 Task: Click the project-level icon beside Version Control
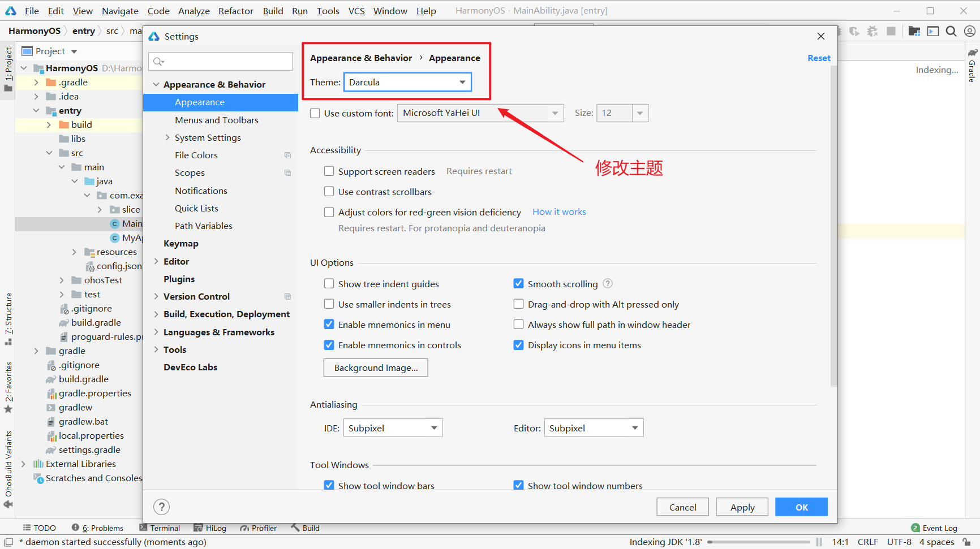287,296
